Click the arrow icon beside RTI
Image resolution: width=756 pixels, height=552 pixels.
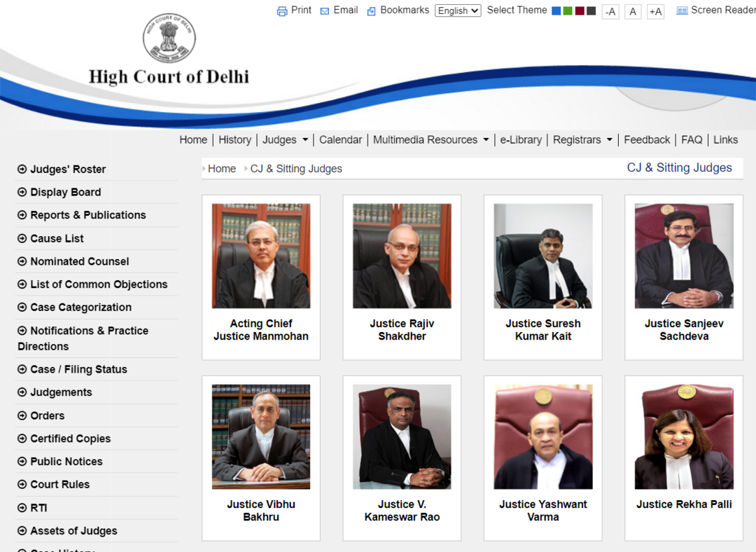point(22,508)
